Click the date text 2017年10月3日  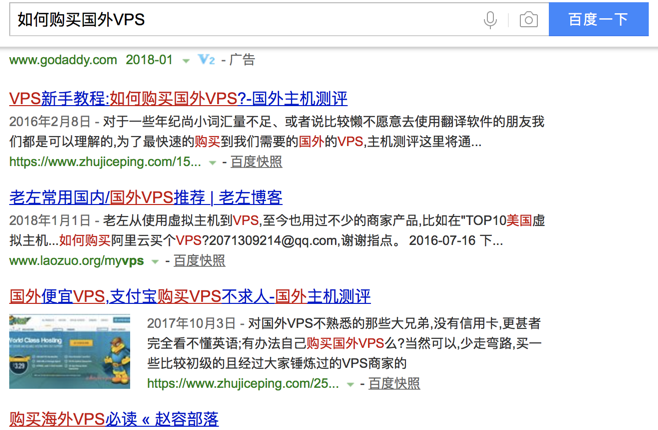pos(191,323)
